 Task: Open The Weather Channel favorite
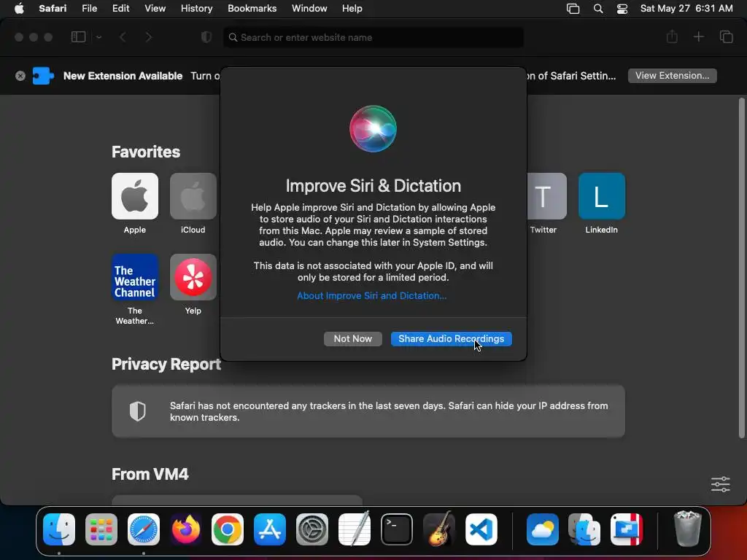click(x=135, y=277)
